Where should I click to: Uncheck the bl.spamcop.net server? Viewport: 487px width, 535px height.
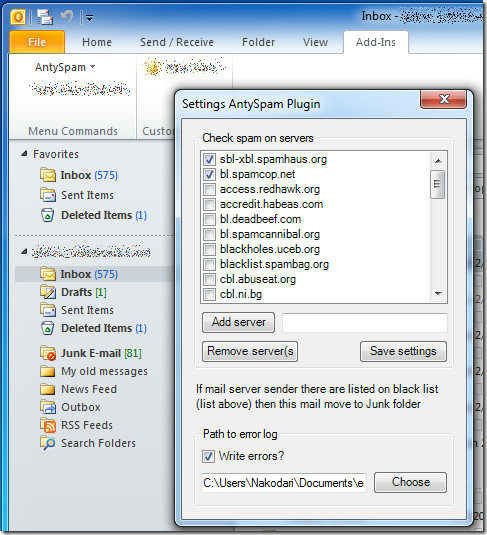point(209,174)
